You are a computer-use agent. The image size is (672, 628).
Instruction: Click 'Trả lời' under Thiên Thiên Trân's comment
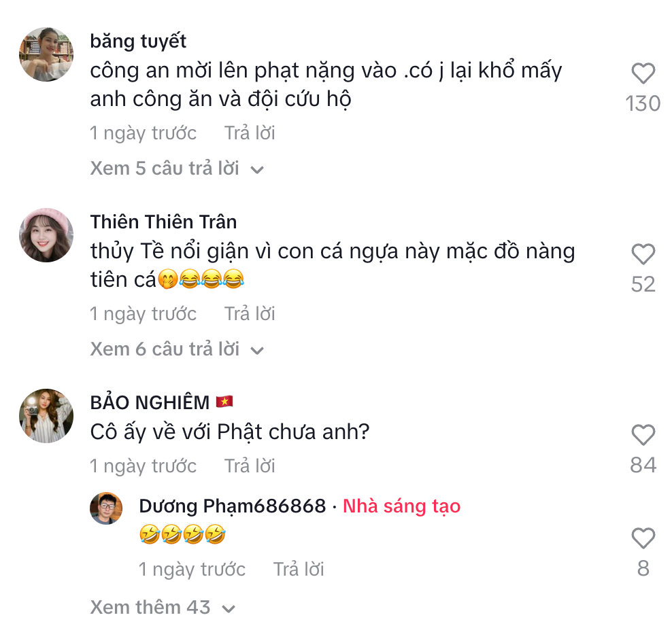(250, 314)
